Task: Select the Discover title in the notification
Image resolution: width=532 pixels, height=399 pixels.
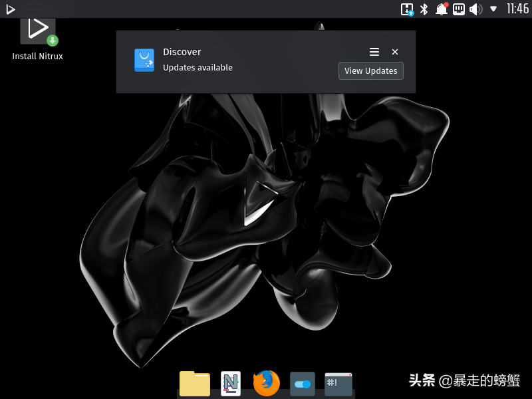Action: pos(181,52)
